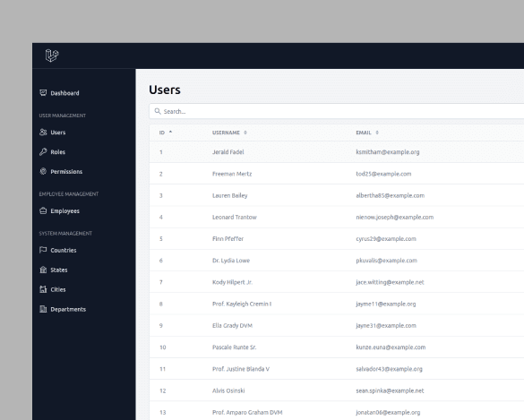Click the Employees briefcase icon
This screenshot has height=420, width=524.
pos(43,210)
